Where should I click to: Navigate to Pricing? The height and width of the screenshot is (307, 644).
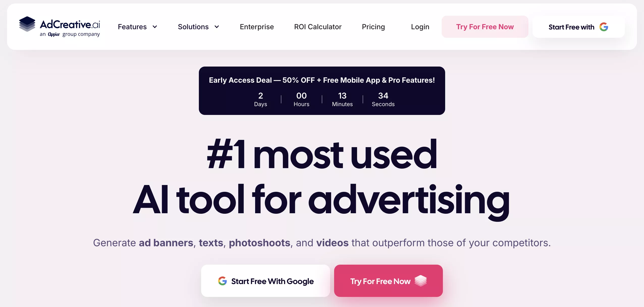(373, 27)
